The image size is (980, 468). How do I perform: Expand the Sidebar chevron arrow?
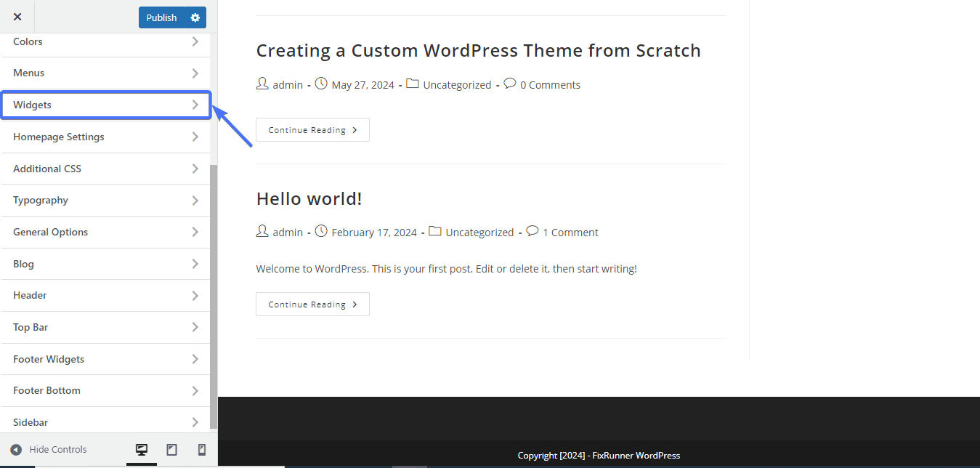tap(195, 422)
